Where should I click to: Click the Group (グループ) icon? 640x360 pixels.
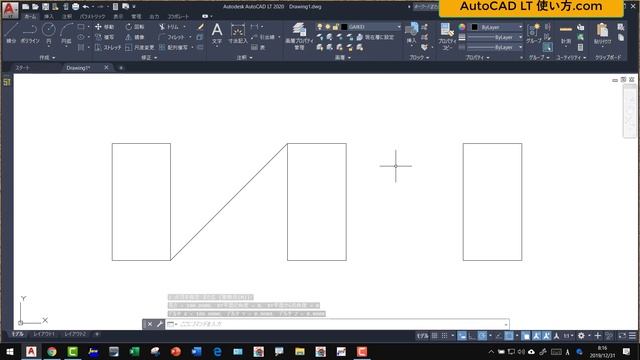pyautogui.click(x=533, y=33)
